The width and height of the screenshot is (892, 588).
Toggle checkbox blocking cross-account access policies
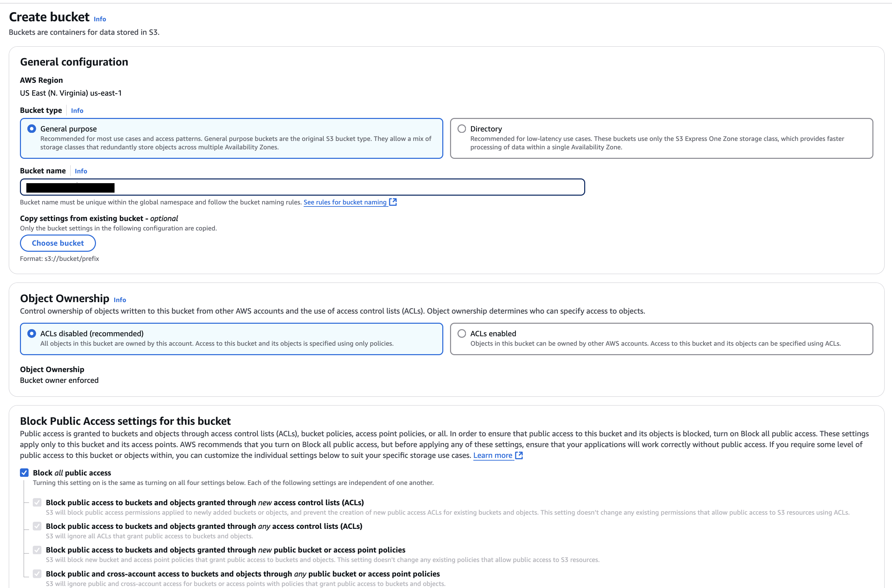(37, 573)
